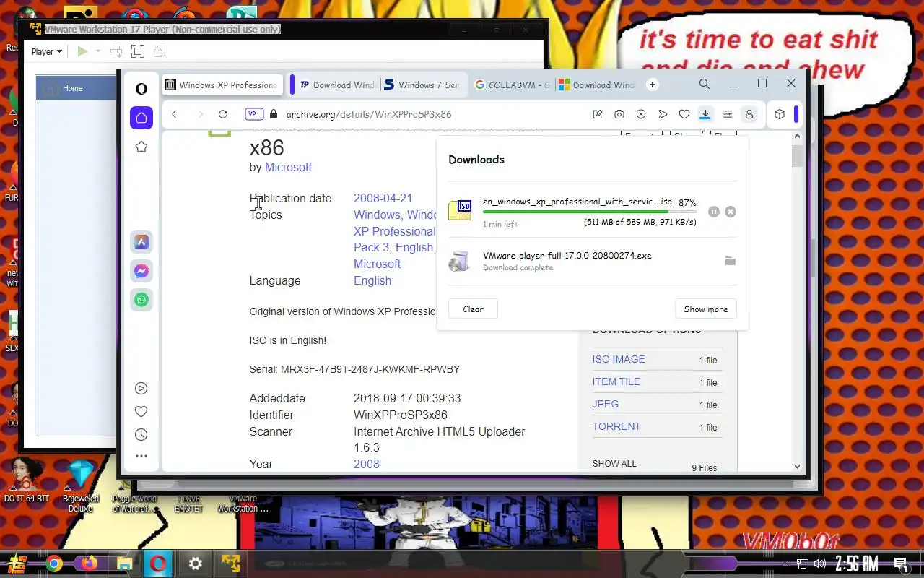Click the site security padlock icon

tap(273, 114)
